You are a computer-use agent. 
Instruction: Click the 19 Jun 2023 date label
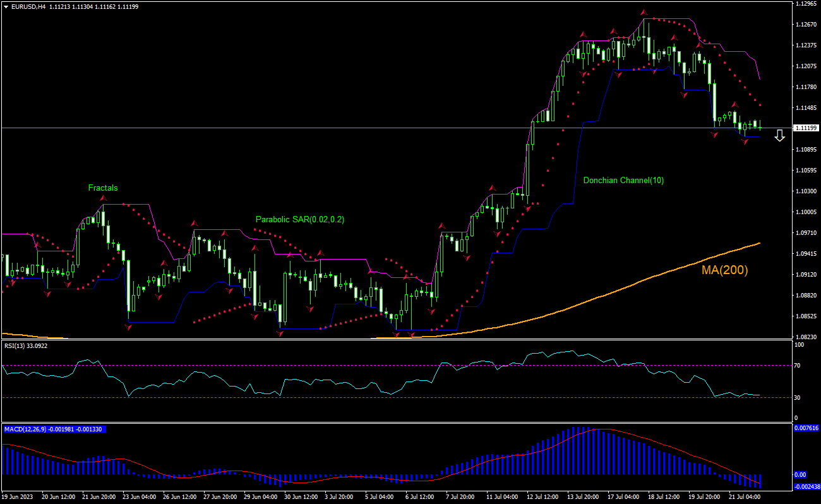(18, 497)
